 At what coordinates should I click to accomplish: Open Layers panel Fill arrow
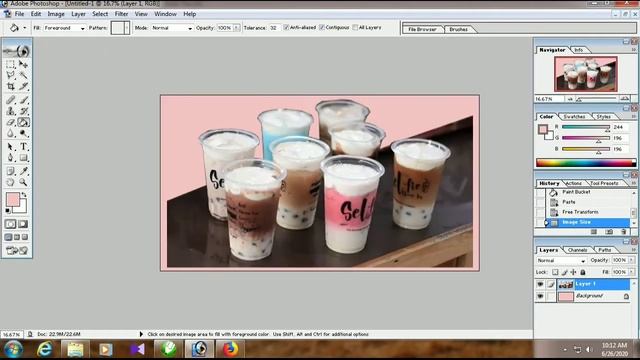631,272
